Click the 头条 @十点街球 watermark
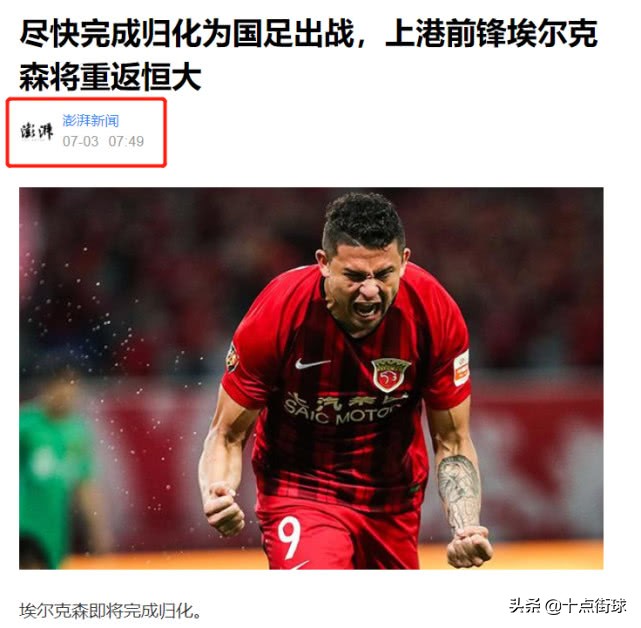Viewport: 641px width, 628px height. point(567,606)
